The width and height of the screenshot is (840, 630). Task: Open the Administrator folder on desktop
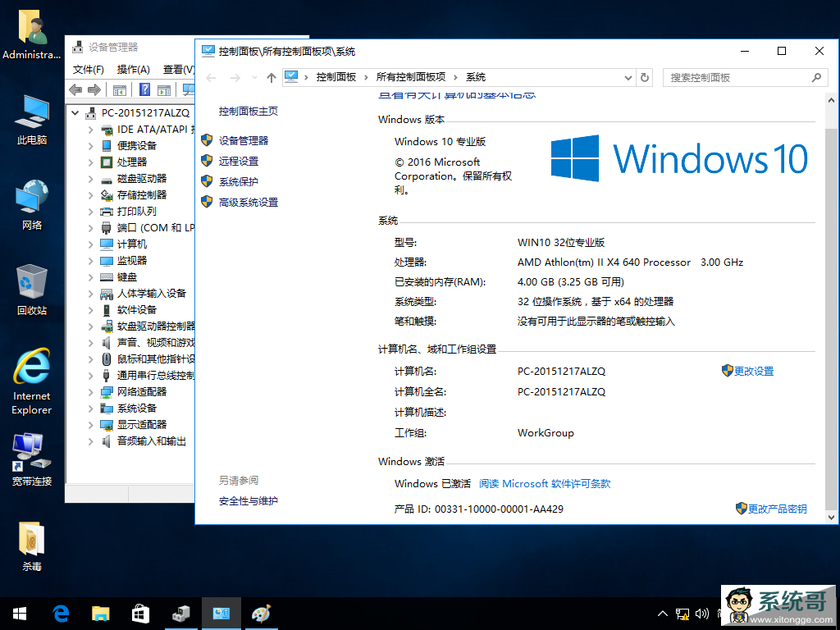[32, 34]
